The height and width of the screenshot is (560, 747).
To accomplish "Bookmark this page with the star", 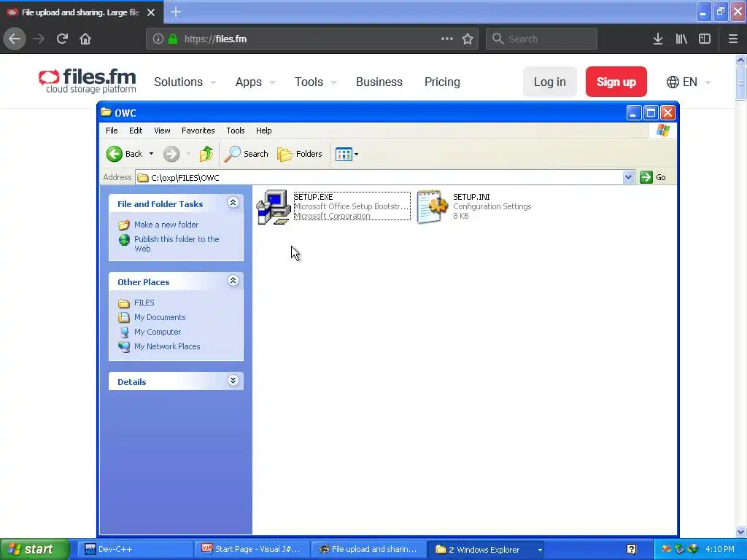I will click(x=468, y=39).
